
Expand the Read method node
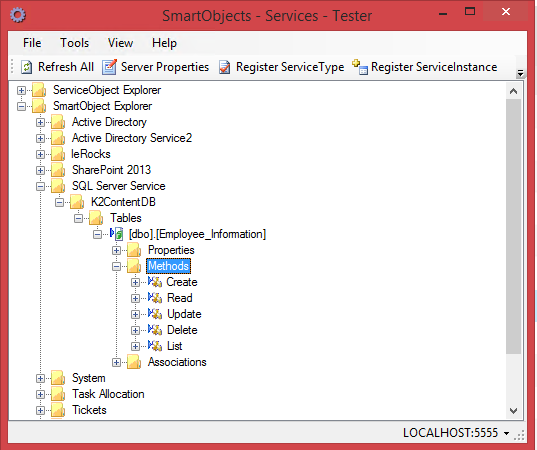[x=135, y=298]
